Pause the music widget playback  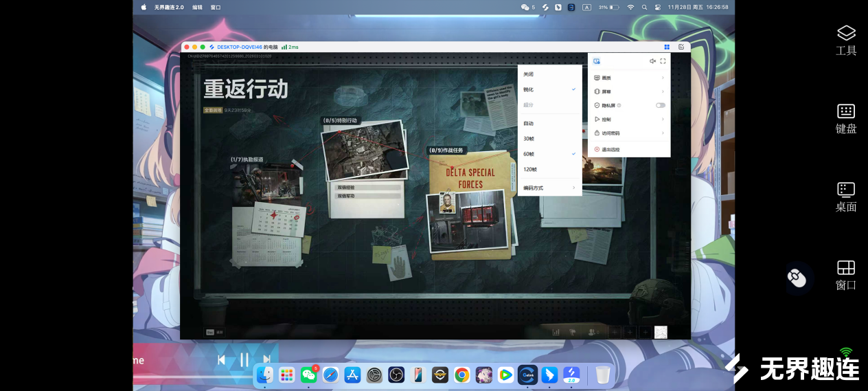click(x=244, y=359)
